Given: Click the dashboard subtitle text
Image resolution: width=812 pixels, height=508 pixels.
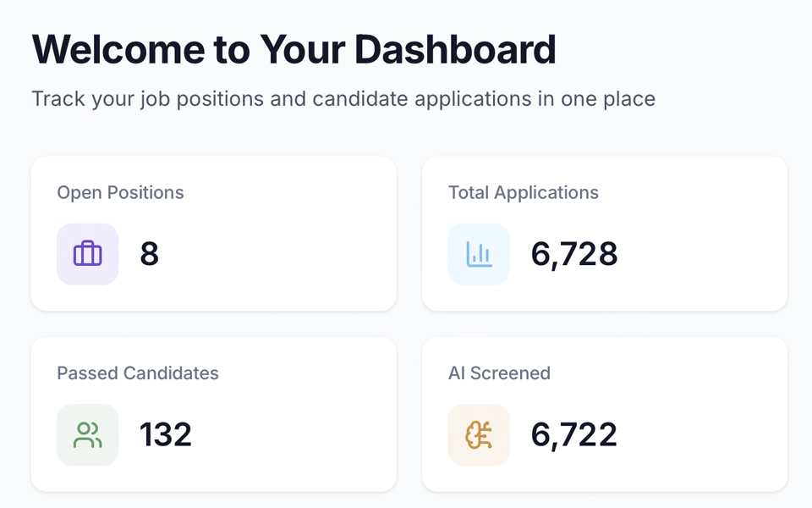Looking at the screenshot, I should pyautogui.click(x=343, y=98).
